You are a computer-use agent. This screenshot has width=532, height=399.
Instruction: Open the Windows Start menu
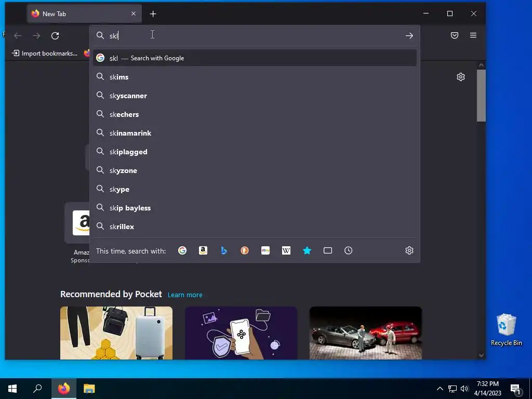click(12, 389)
